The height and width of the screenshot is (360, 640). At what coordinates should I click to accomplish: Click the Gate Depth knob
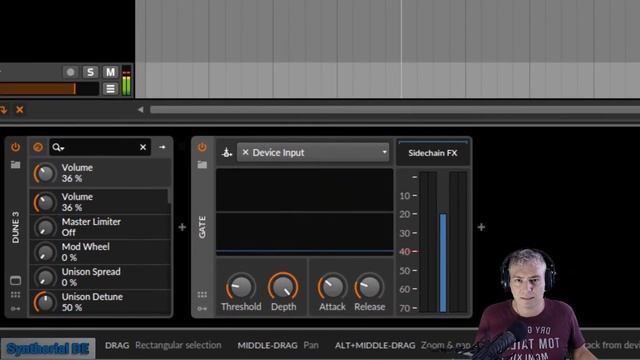283,287
